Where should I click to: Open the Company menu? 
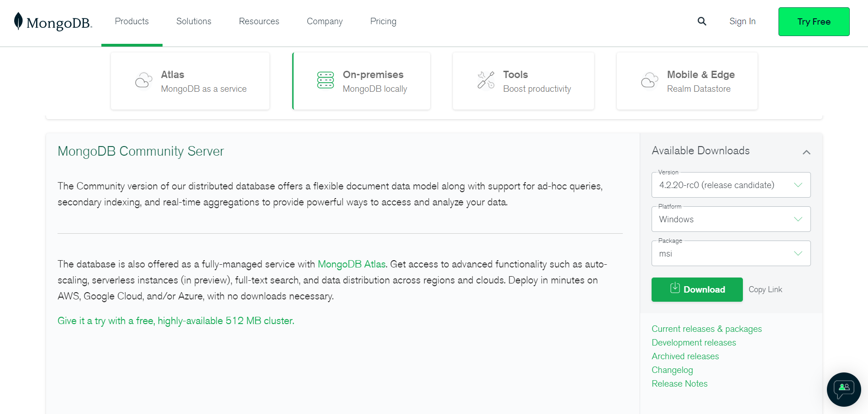tap(325, 21)
